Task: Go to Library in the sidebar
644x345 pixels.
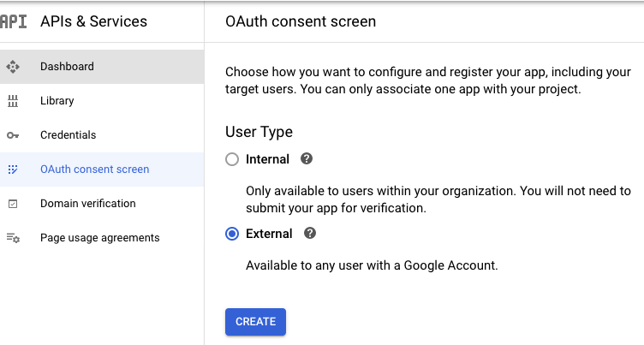Action: tap(57, 101)
